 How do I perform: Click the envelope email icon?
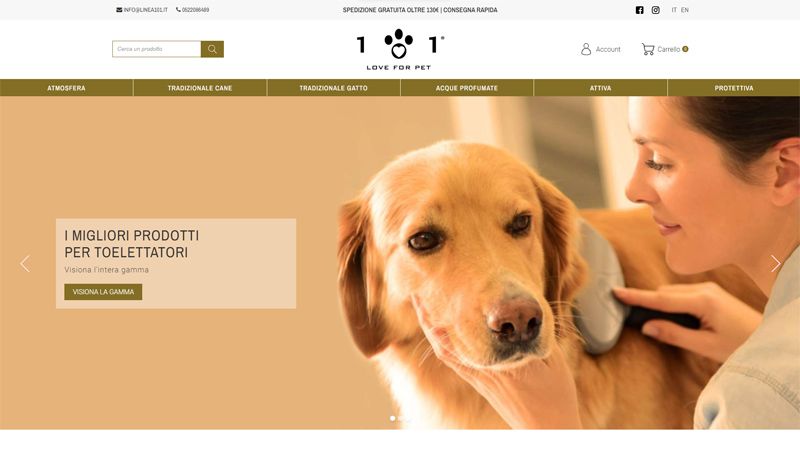click(119, 10)
